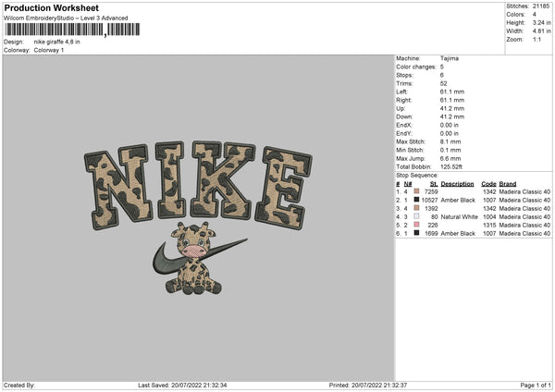Select the "Colorway 1" value
Image resolution: width=555 pixels, height=392 pixels.
(49, 50)
